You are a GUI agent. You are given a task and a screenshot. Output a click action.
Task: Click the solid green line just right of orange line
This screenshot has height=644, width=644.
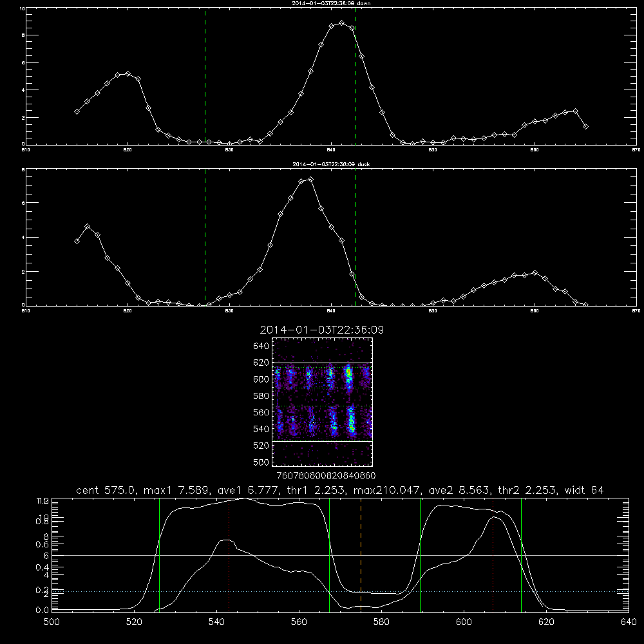tap(420, 555)
